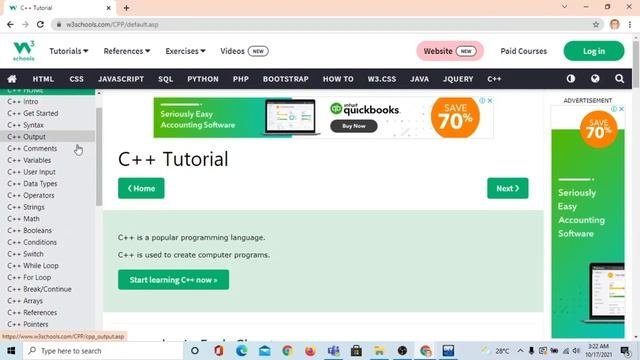This screenshot has width=640, height=360.
Task: Close the sidebar advertisement
Action: (x=621, y=109)
